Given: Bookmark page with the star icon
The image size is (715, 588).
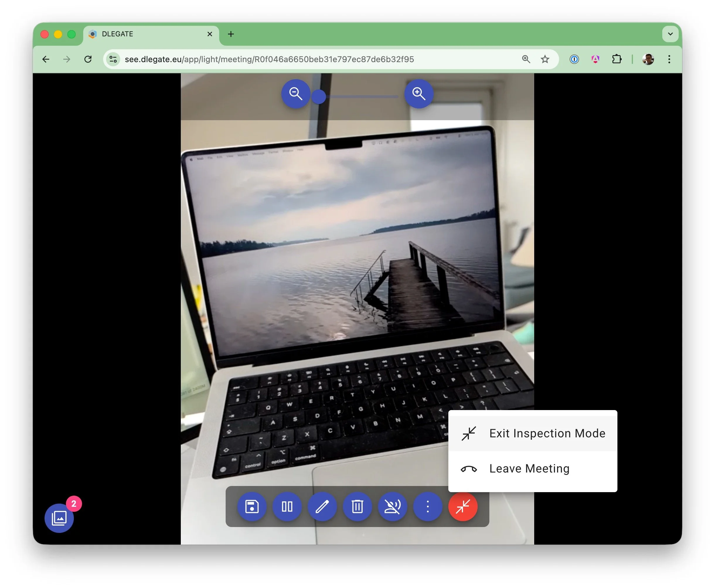Looking at the screenshot, I should pos(545,60).
